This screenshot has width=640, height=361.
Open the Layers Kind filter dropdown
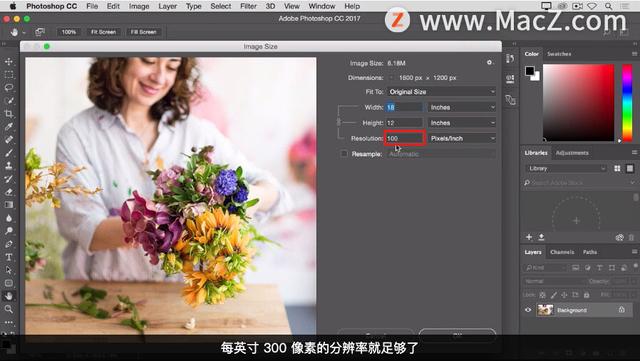point(544,267)
